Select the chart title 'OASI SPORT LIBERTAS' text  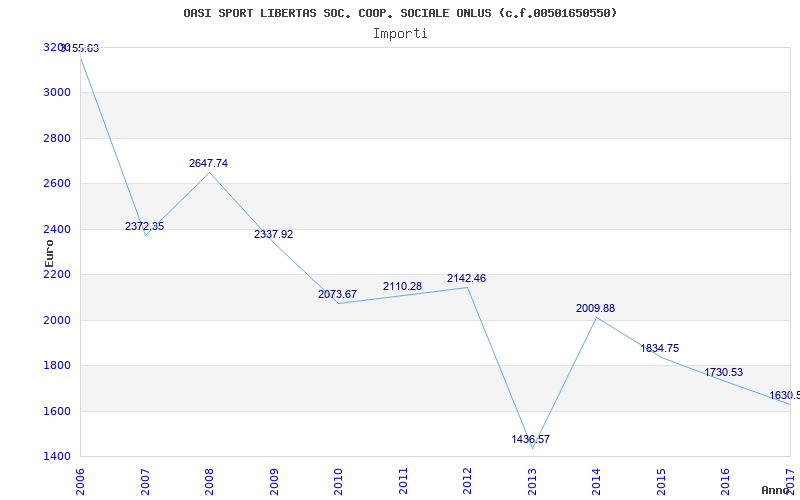coord(250,13)
